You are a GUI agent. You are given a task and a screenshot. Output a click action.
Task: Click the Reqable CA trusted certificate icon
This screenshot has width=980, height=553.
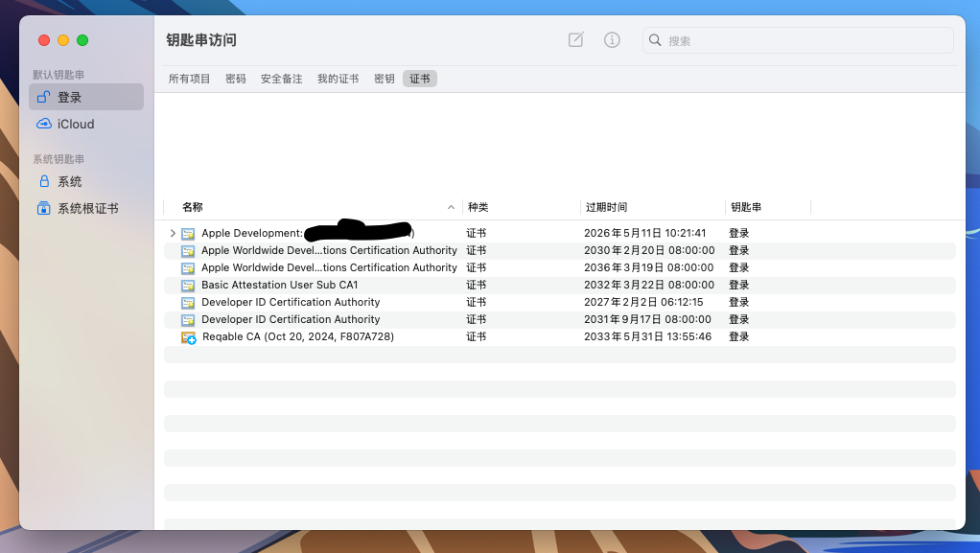[x=189, y=337]
